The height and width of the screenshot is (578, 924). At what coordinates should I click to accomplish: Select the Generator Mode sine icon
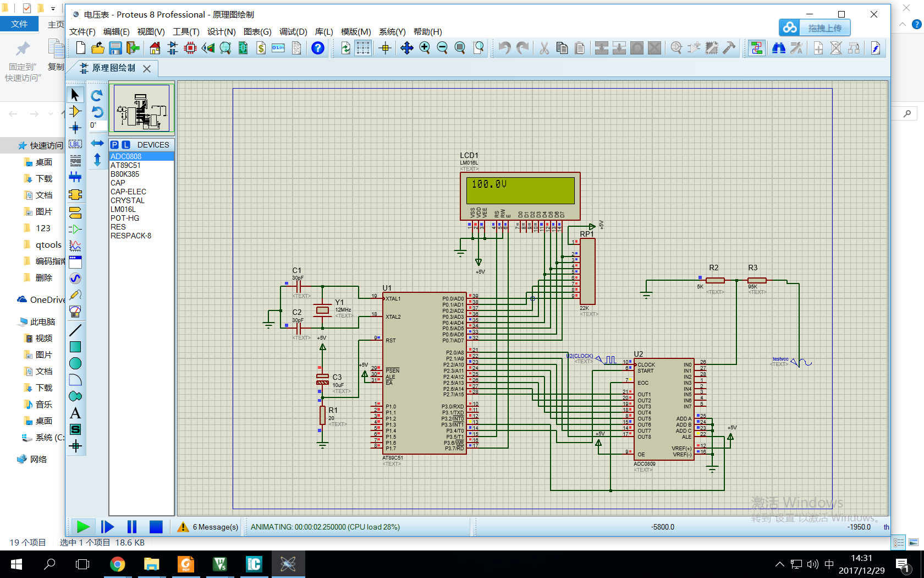(x=75, y=279)
